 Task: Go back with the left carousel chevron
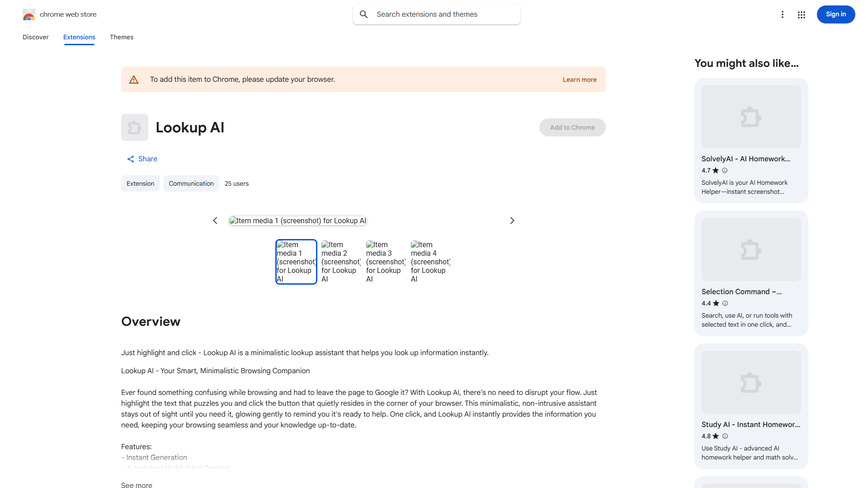point(215,221)
